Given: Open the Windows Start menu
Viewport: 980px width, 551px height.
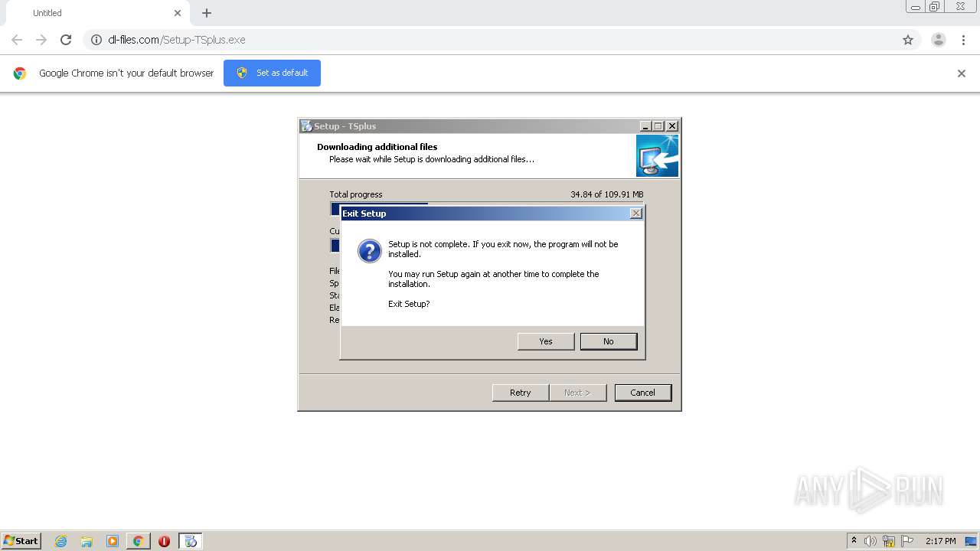Looking at the screenshot, I should point(21,540).
